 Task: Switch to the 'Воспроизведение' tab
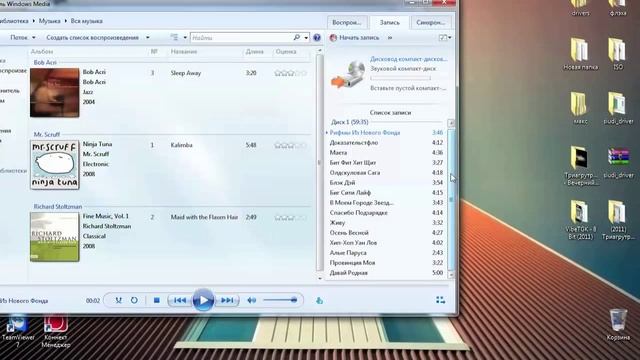pos(347,22)
